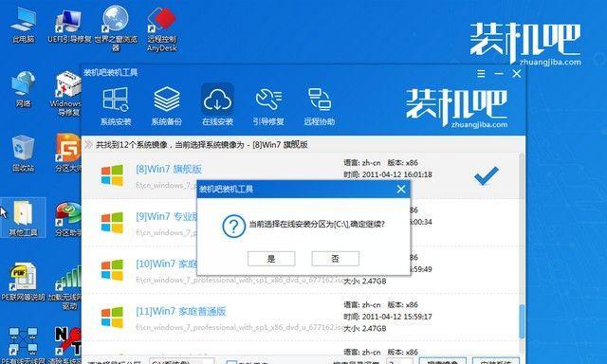
Task: Select the 在线安装 cloud download icon
Action: 217,100
